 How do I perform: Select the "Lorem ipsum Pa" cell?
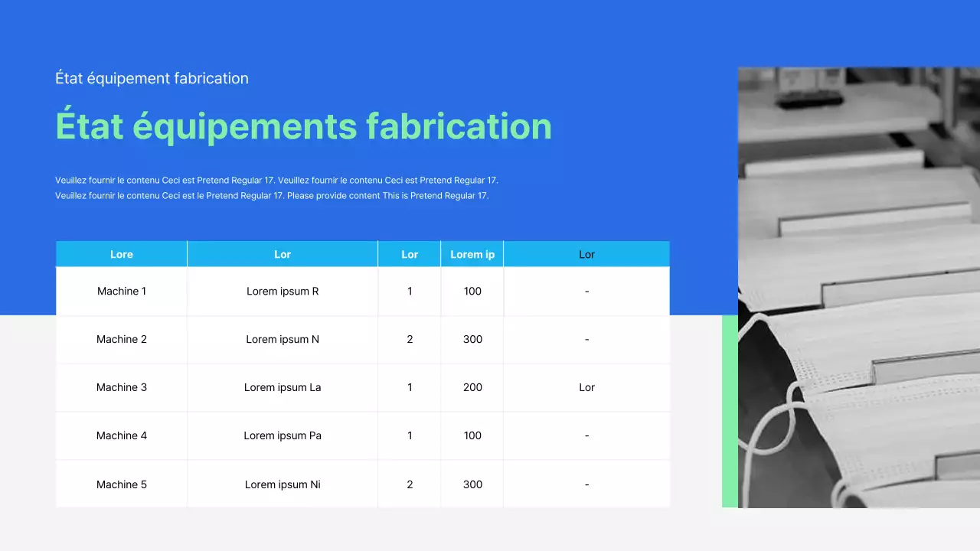[282, 435]
